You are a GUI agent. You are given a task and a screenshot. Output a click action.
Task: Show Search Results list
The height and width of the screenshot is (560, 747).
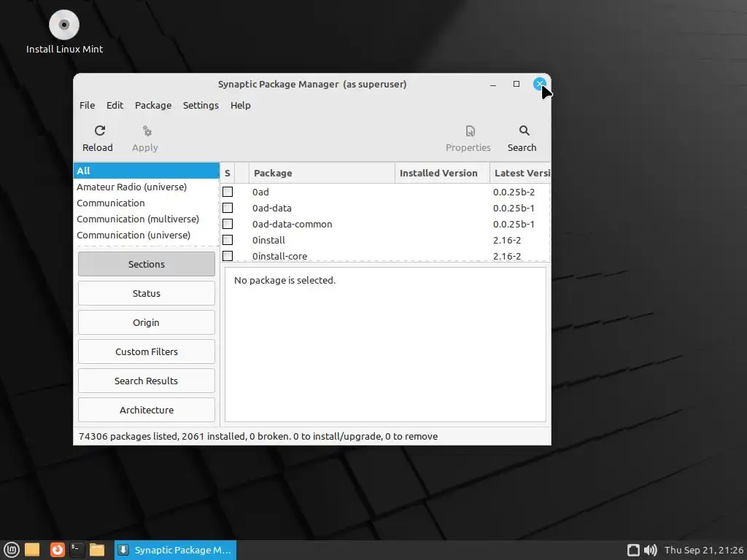coord(146,381)
